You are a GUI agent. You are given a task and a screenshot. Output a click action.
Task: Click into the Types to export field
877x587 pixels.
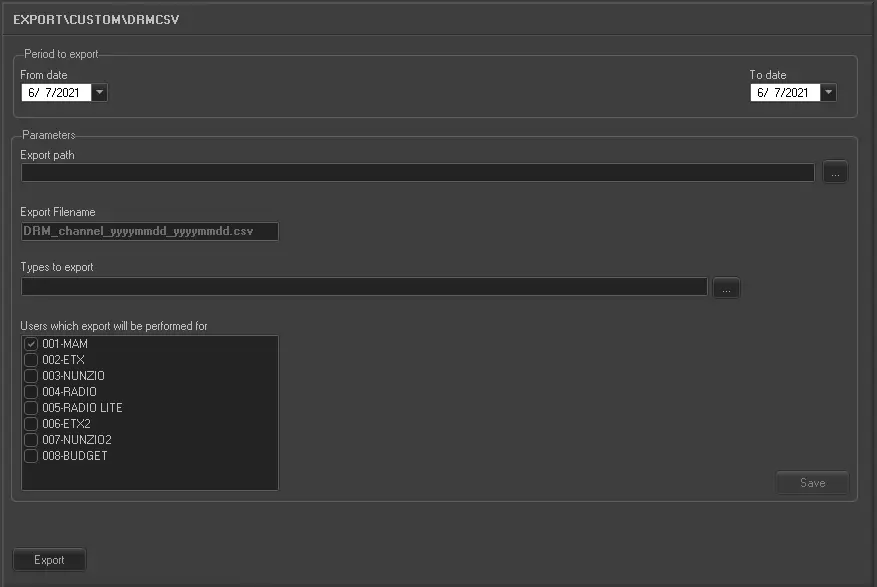click(364, 288)
